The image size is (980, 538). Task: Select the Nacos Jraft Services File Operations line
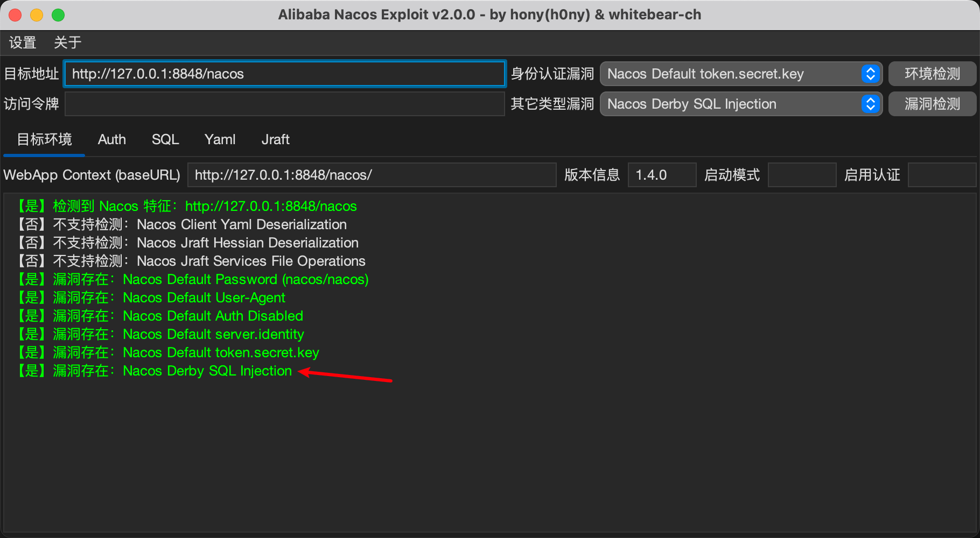[190, 261]
